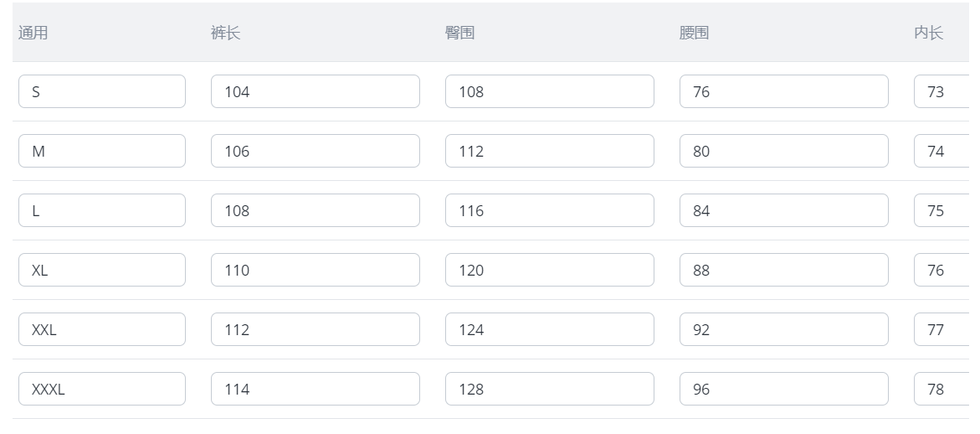Edit the 裤长 field with value 108
This screenshot has height=434, width=980.
point(315,210)
